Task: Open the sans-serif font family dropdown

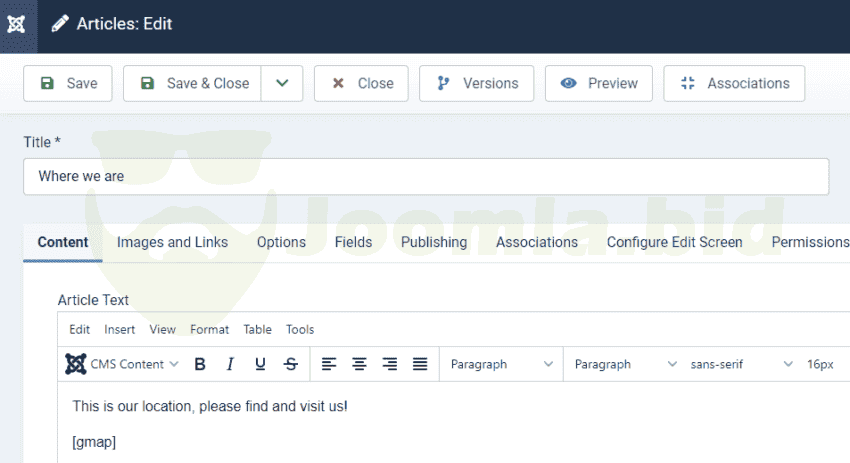Action: pyautogui.click(x=741, y=365)
